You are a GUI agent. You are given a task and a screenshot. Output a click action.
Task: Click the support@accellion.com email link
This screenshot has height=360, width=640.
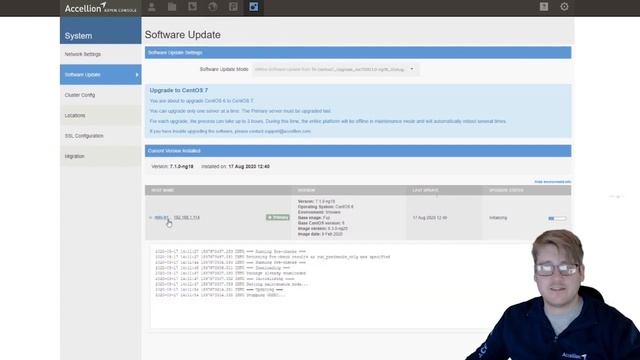[x=288, y=131]
